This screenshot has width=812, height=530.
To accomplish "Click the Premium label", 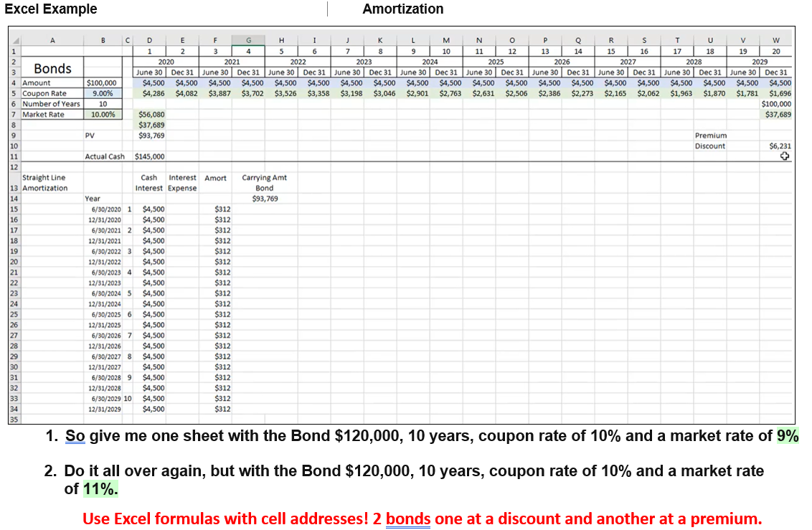I will 710,136.
